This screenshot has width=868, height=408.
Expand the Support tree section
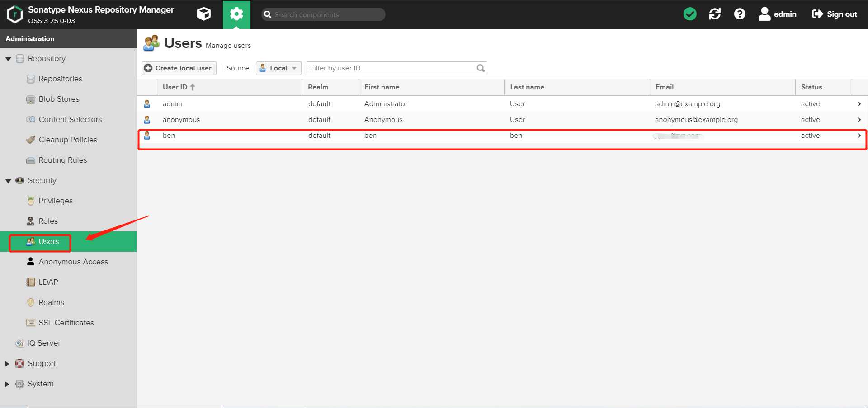coord(7,364)
